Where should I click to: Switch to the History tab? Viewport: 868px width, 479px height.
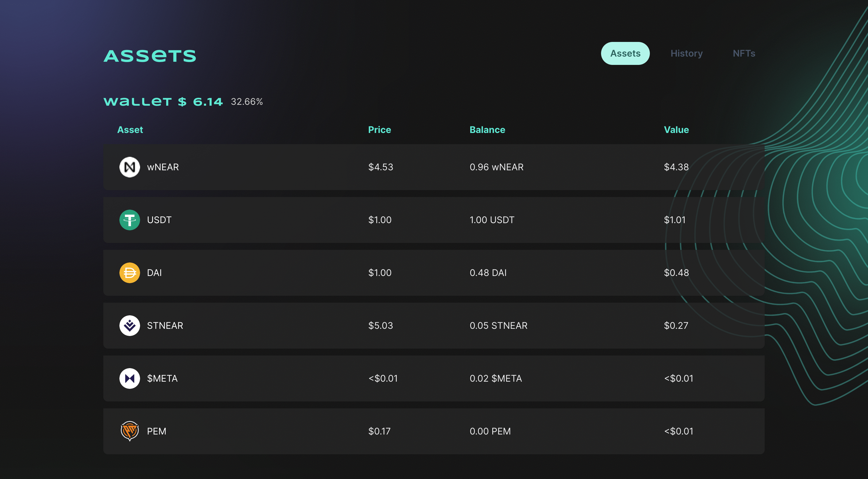coord(686,53)
